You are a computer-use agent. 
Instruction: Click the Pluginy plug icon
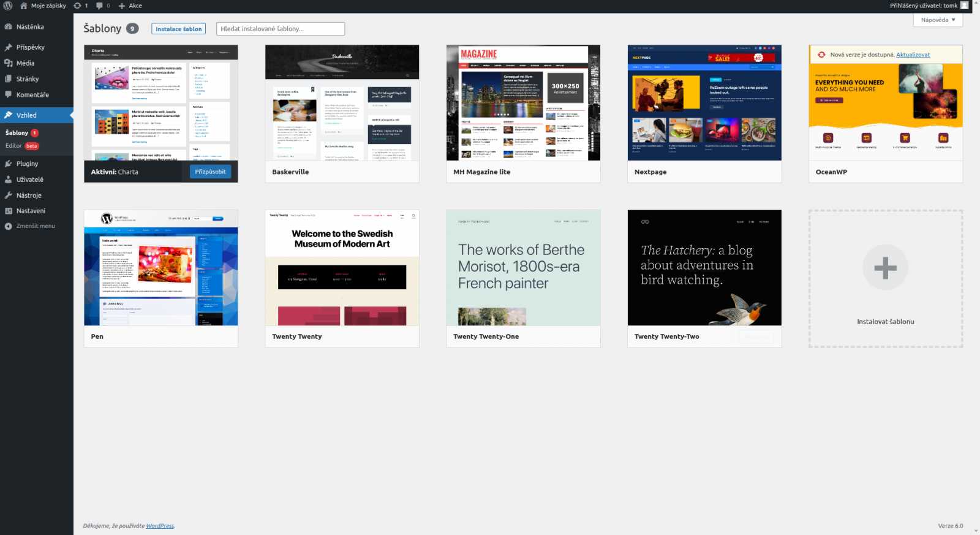click(x=8, y=164)
